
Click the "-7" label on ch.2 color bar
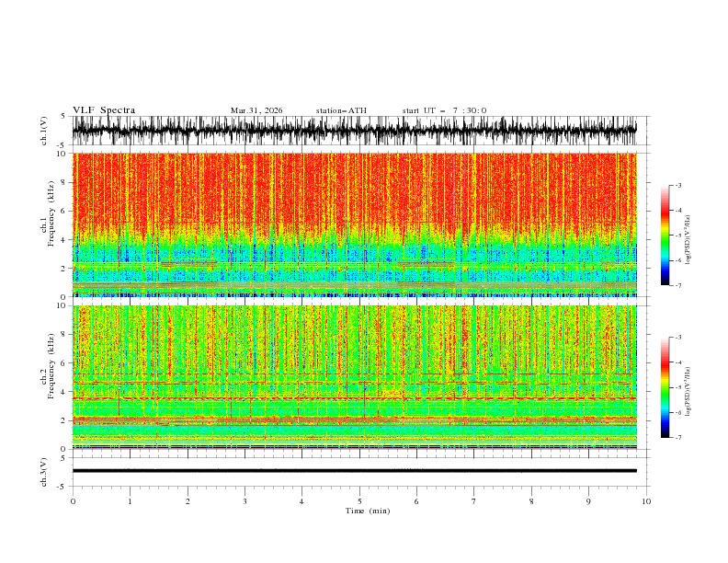(x=677, y=437)
